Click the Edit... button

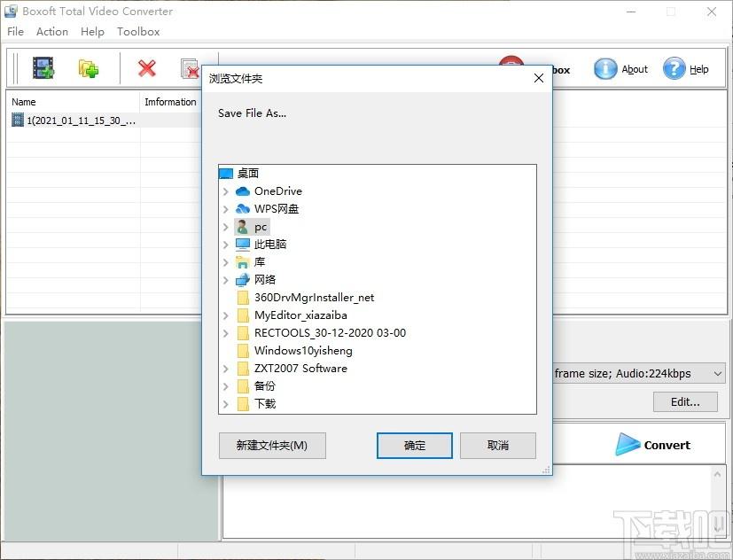(685, 401)
